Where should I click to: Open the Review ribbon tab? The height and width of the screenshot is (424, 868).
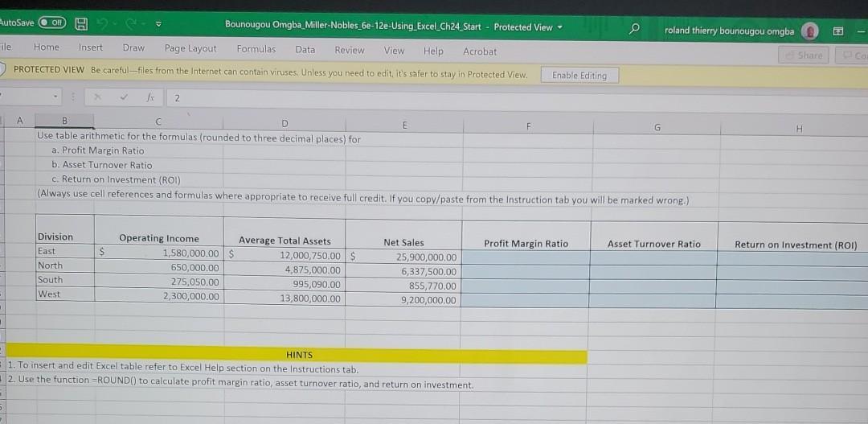point(350,50)
